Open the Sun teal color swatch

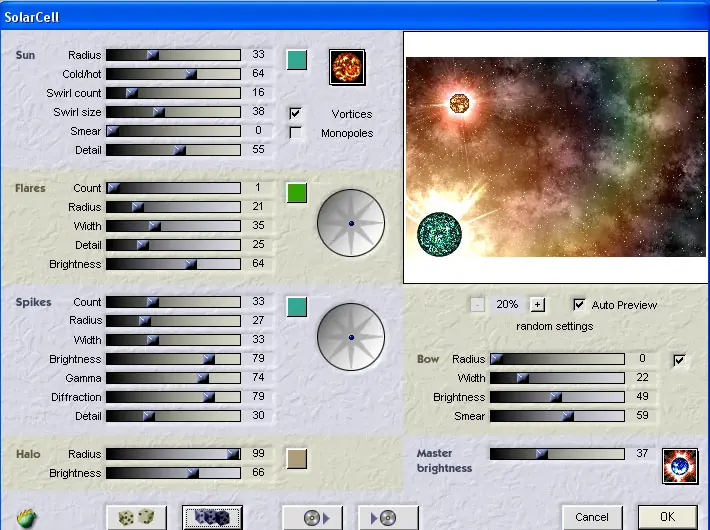tap(297, 60)
